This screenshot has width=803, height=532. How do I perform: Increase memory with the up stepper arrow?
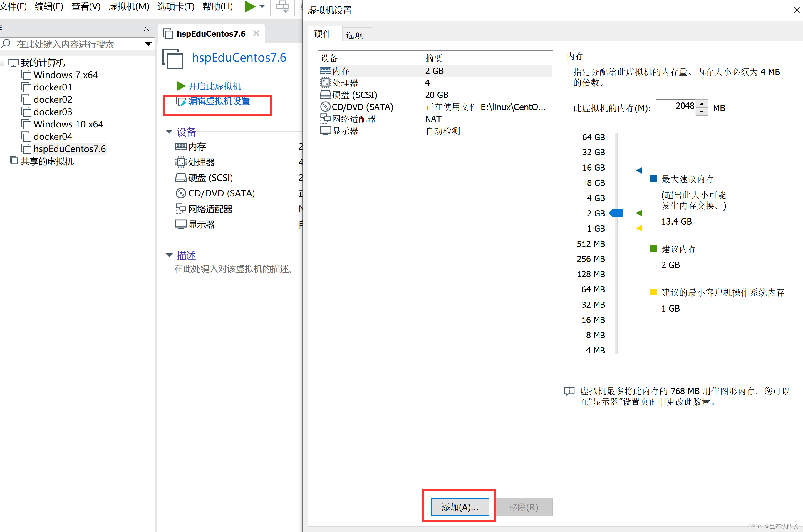coord(701,103)
